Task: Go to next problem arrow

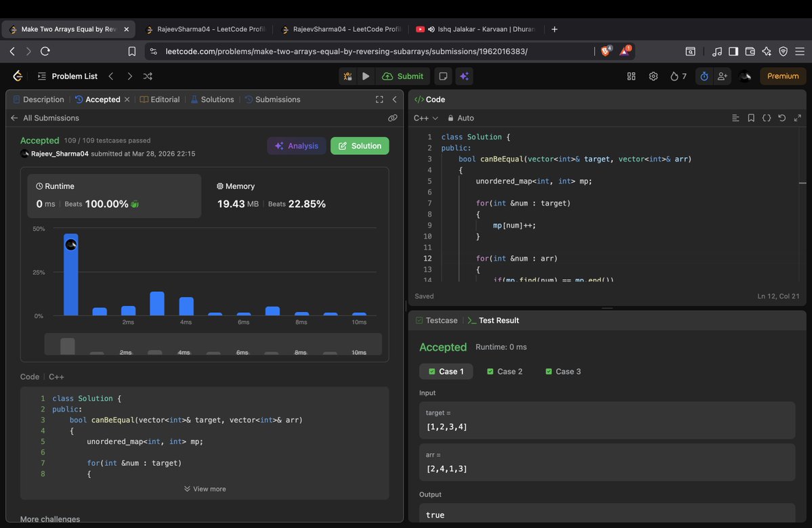Action: tap(129, 76)
